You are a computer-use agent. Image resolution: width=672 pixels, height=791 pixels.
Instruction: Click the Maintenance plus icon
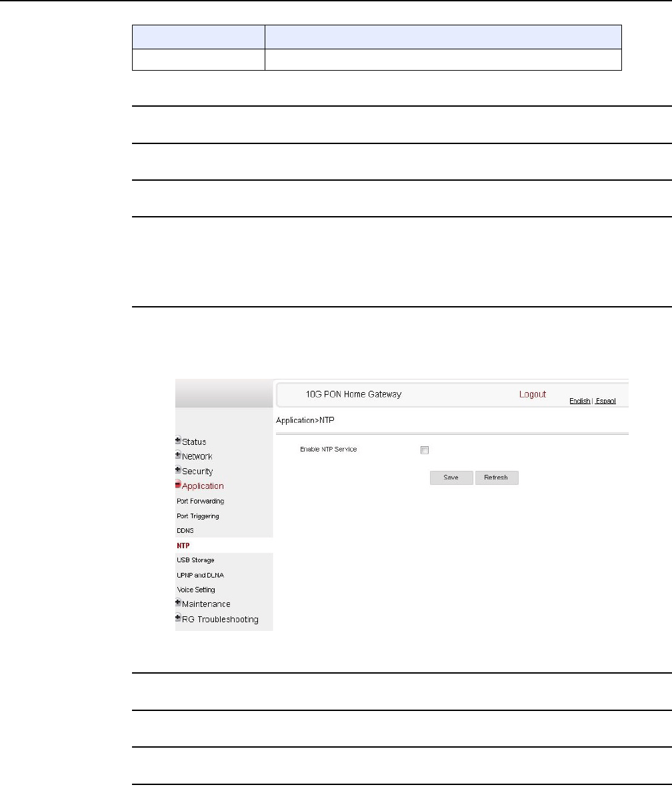tap(178, 602)
